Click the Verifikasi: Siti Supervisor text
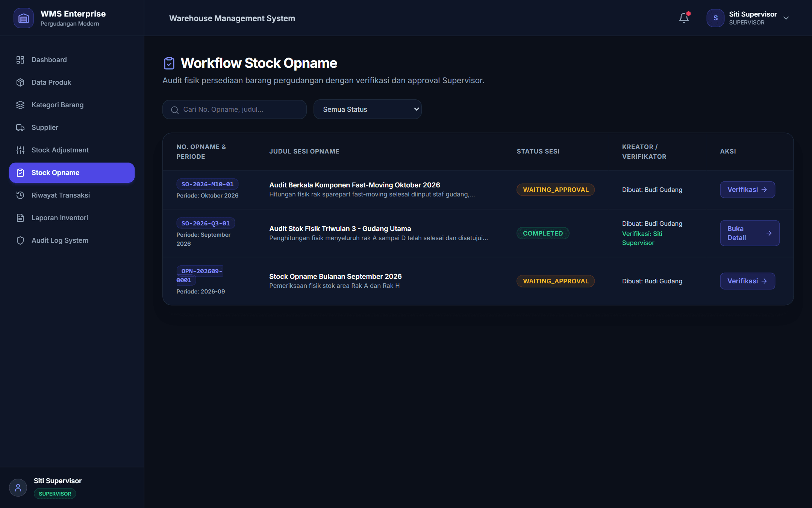 pos(642,238)
